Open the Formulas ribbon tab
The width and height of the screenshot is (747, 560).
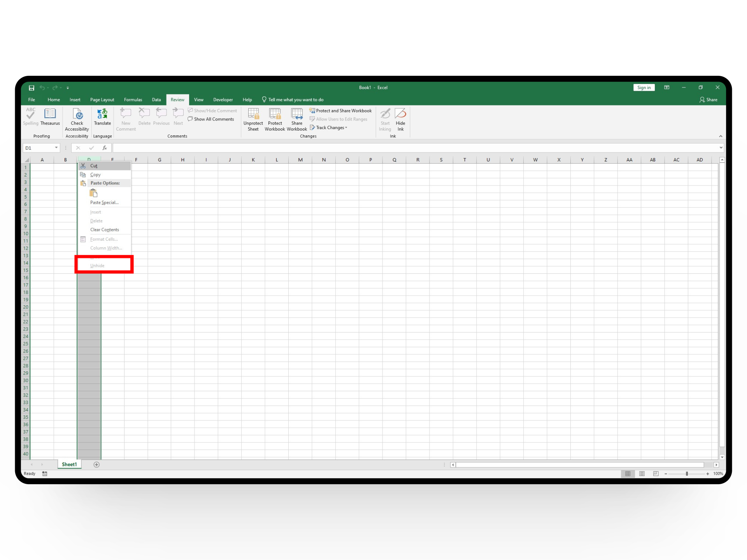click(x=133, y=100)
